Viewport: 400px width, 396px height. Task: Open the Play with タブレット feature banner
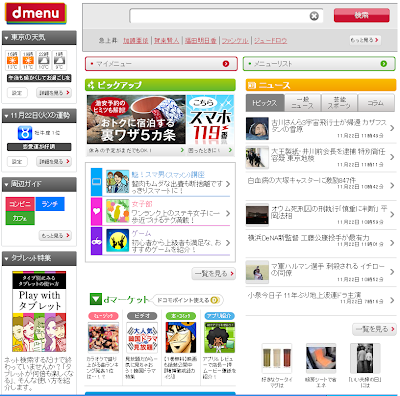point(39,312)
